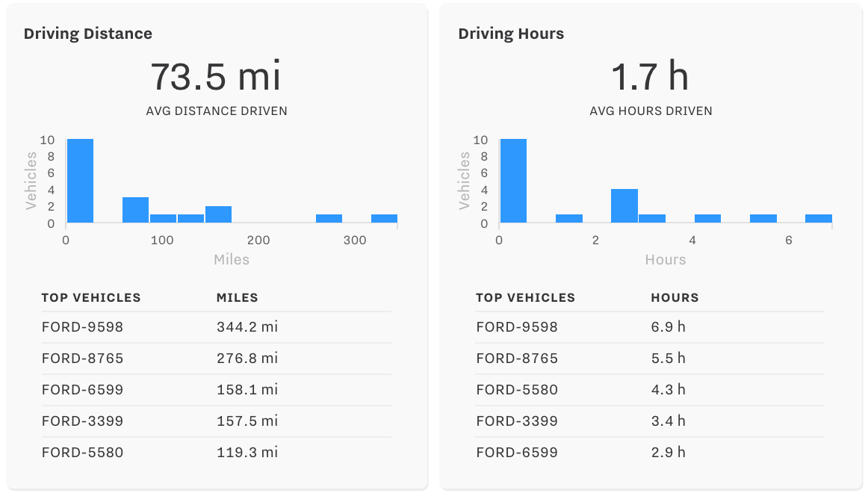
Task: Click the Driving Hours card title
Action: (x=511, y=34)
